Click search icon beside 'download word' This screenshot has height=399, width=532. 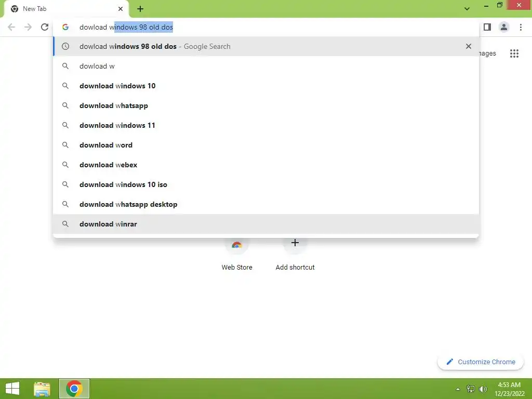coord(65,145)
